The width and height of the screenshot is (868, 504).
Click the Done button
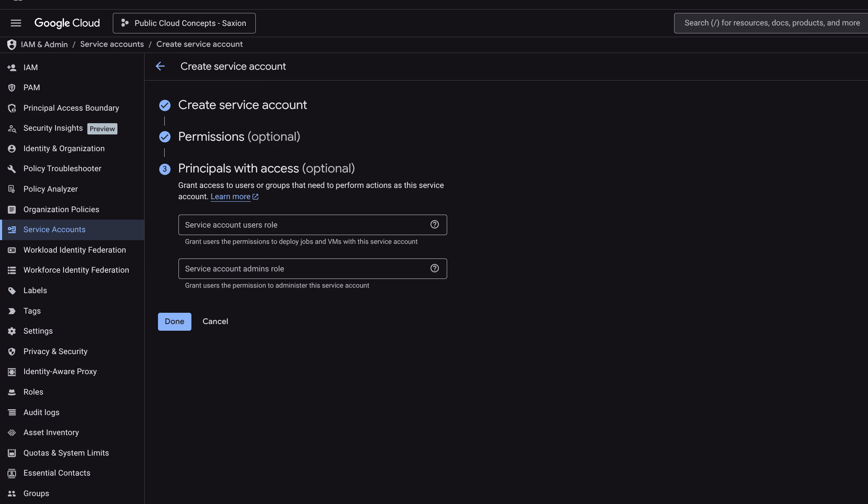point(174,322)
